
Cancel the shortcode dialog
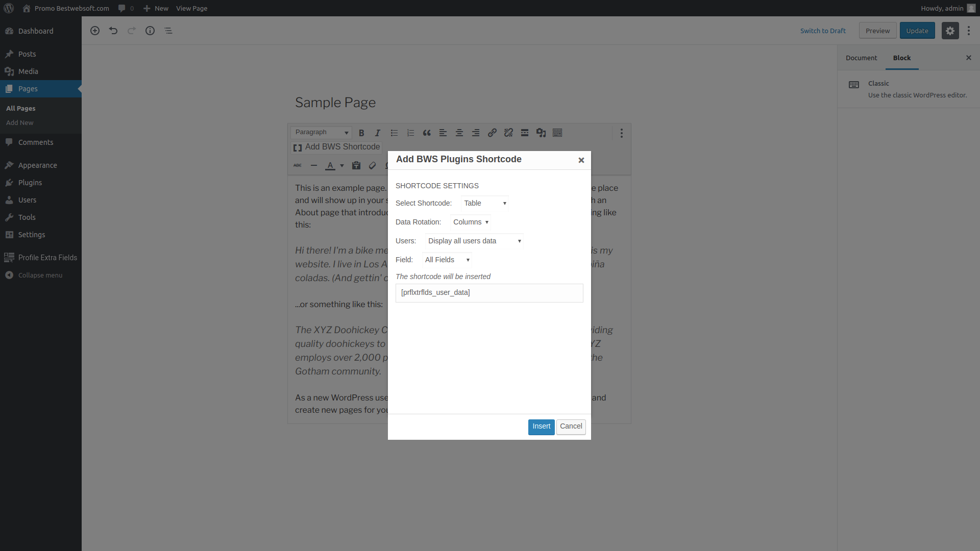pyautogui.click(x=571, y=427)
